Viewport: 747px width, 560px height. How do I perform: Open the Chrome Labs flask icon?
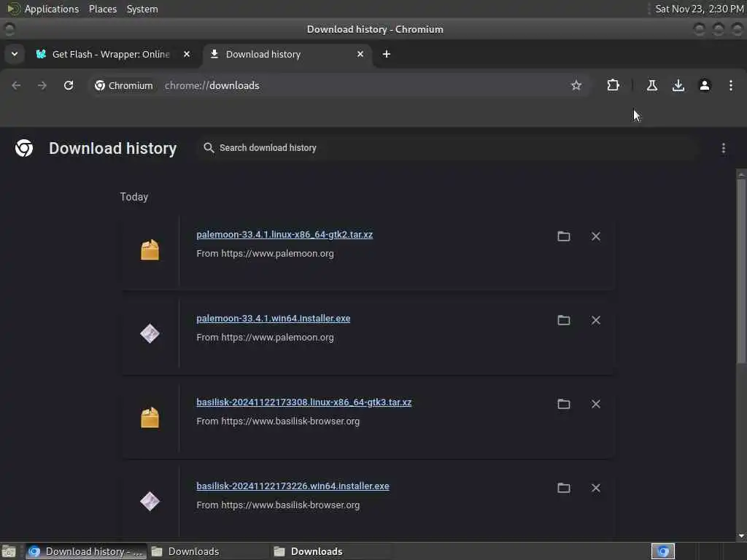(651, 85)
